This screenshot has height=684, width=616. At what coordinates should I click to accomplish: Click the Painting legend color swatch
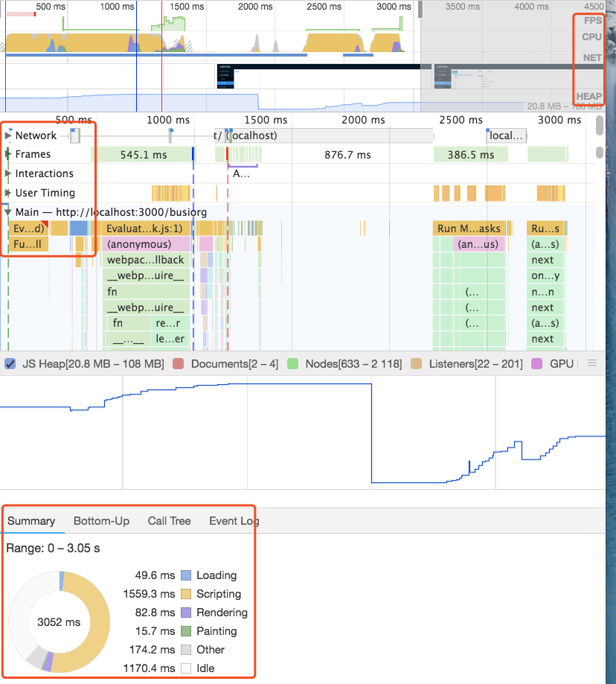[186, 631]
